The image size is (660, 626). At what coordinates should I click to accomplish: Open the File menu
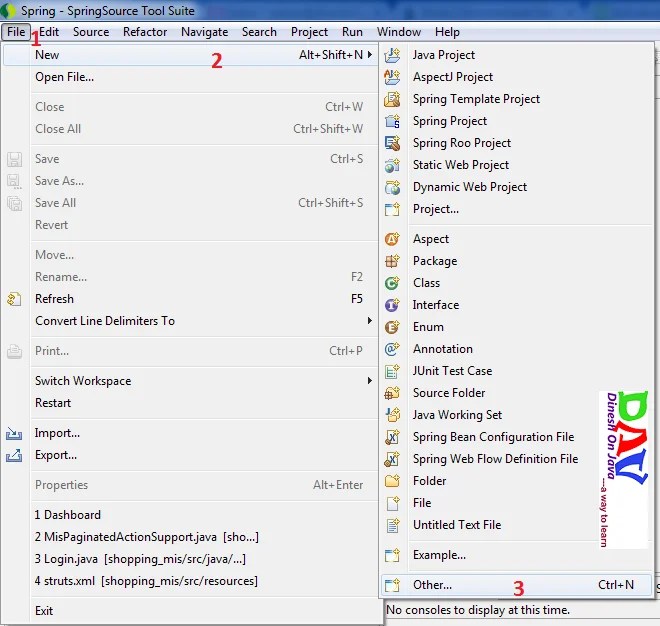tap(16, 32)
